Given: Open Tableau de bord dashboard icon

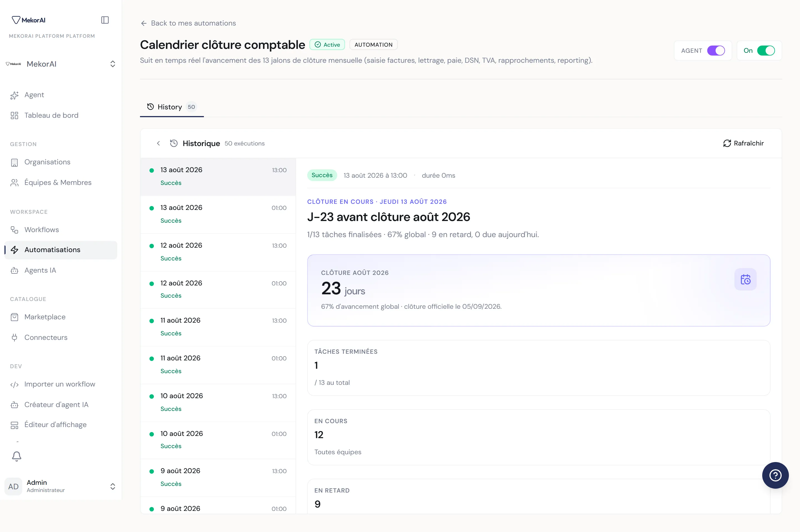Looking at the screenshot, I should [x=14, y=116].
